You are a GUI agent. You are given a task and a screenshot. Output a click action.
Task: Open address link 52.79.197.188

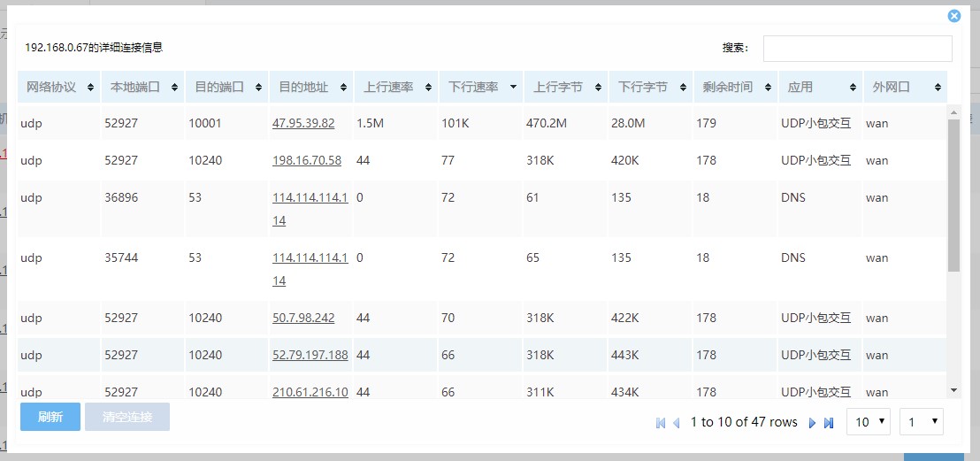coord(310,355)
